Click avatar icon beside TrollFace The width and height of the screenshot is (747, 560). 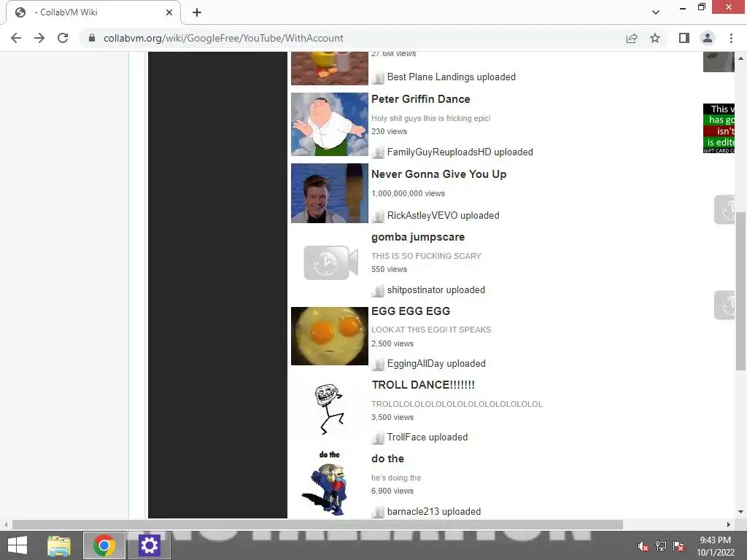pyautogui.click(x=379, y=438)
